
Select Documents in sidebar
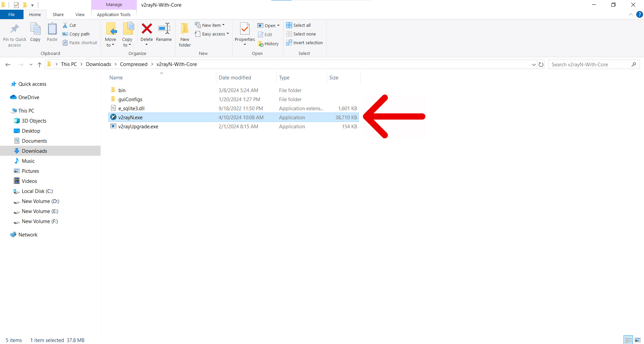34,141
